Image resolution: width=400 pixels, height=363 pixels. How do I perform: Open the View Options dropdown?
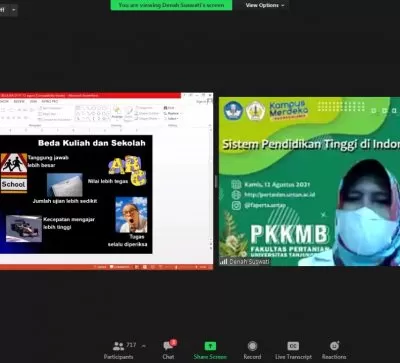coord(265,5)
